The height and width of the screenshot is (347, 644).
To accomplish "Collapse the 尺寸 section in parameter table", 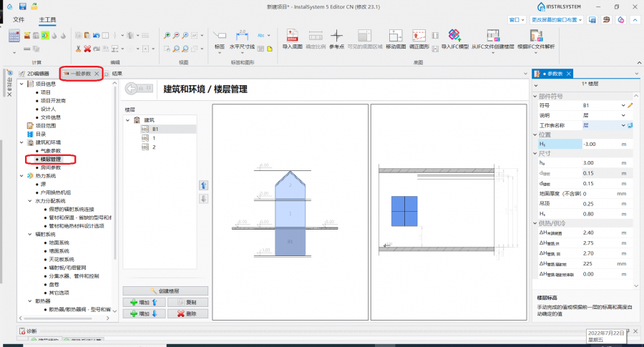I will pos(536,153).
